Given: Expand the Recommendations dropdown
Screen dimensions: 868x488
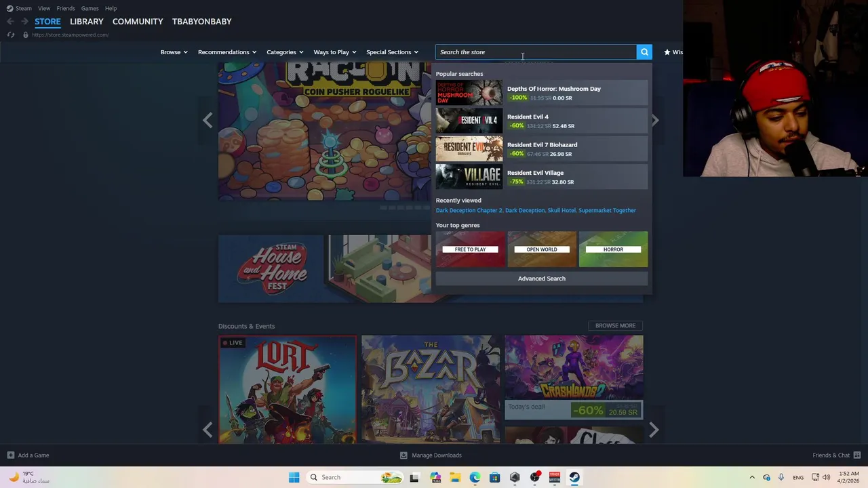Looking at the screenshot, I should pyautogui.click(x=227, y=52).
